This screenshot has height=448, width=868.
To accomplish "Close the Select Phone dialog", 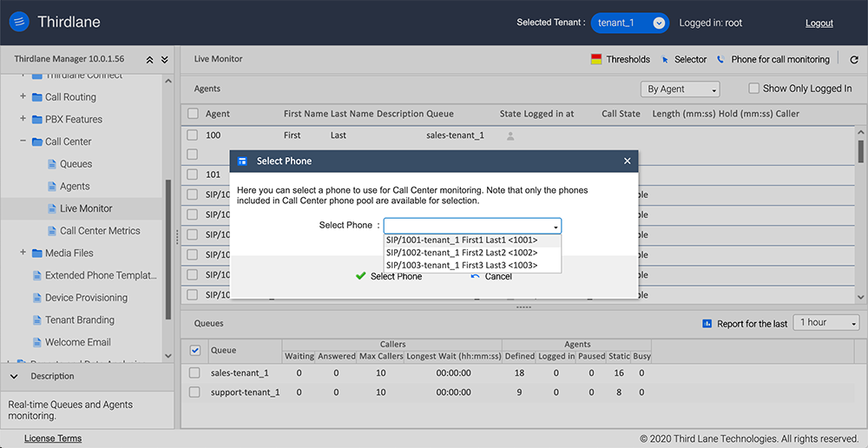I will [x=628, y=161].
